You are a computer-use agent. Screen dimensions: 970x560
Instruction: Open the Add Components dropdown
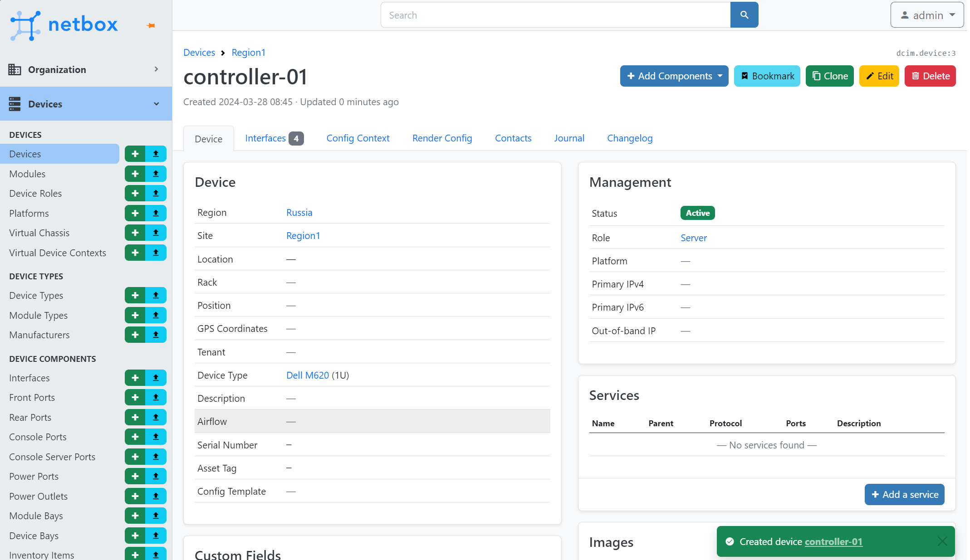pos(674,76)
